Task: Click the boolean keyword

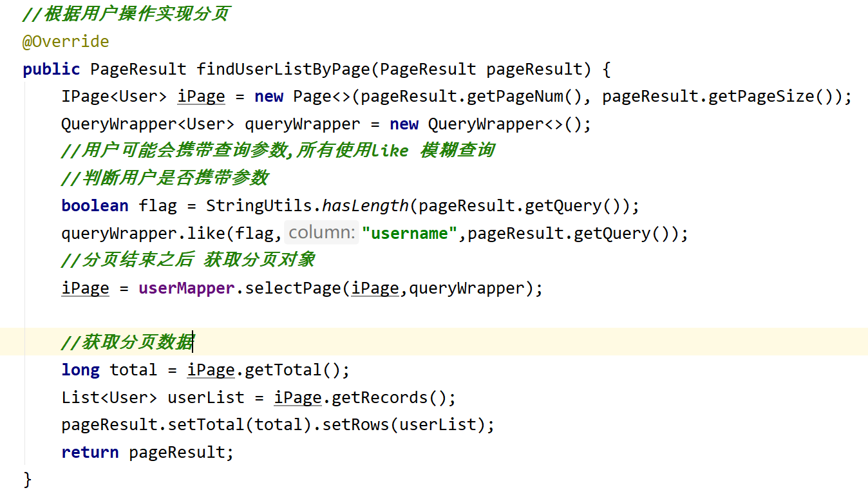Action: point(95,206)
